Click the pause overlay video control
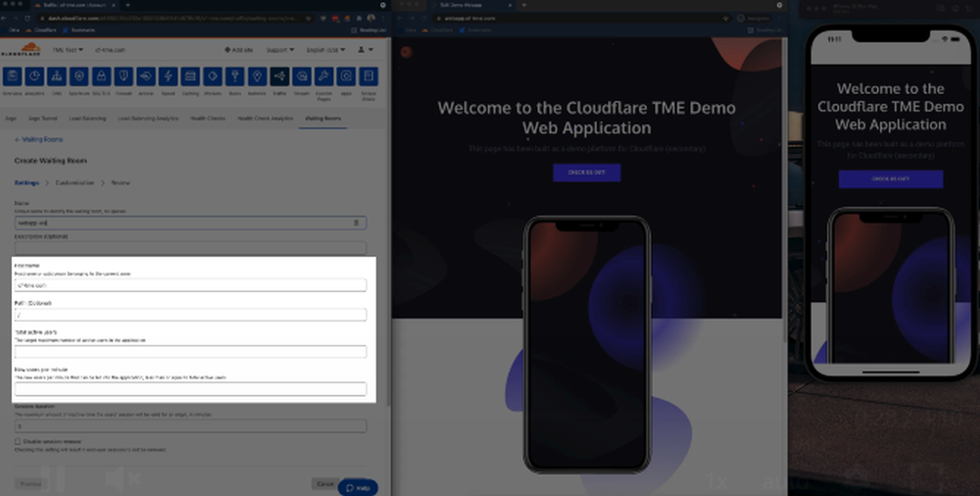Image resolution: width=980 pixels, height=496 pixels. pos(53,478)
